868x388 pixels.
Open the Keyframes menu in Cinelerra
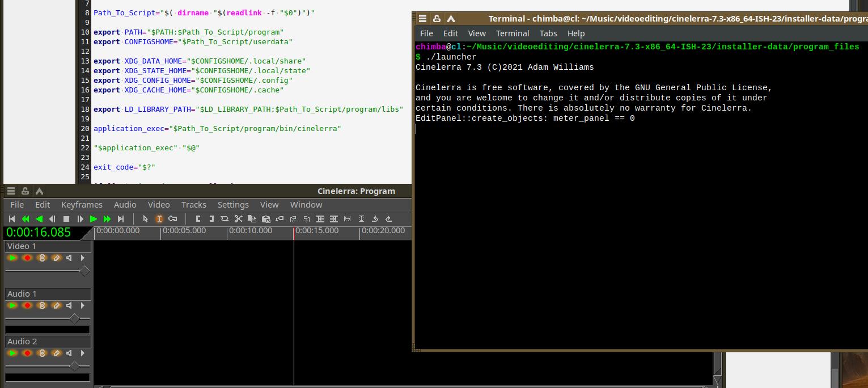click(x=82, y=205)
